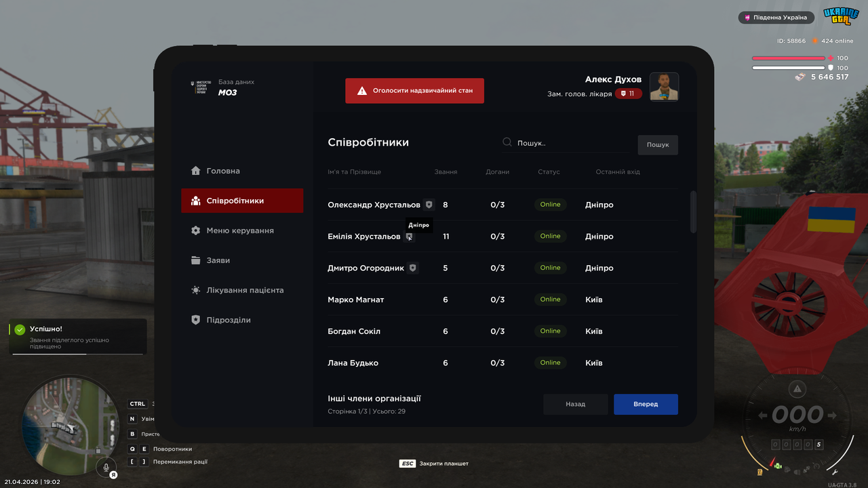Click Оголосити надзвичайний стан button

[x=414, y=90]
